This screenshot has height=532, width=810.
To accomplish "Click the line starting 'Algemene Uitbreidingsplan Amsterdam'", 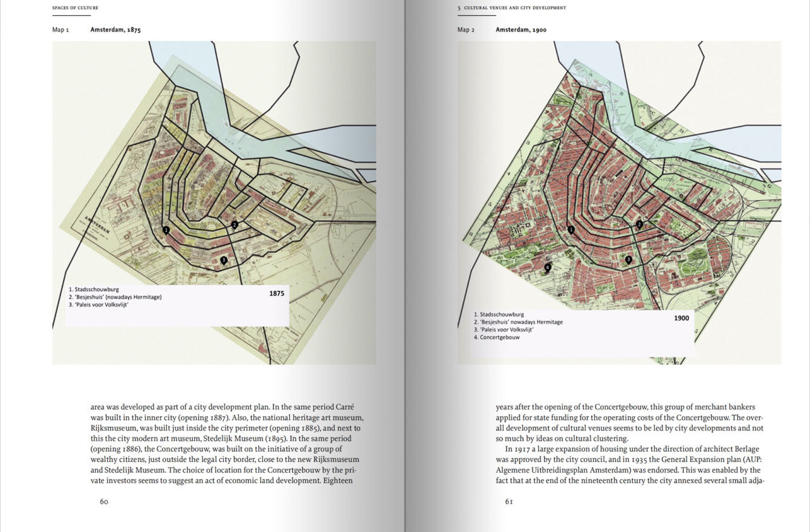I will point(628,470).
